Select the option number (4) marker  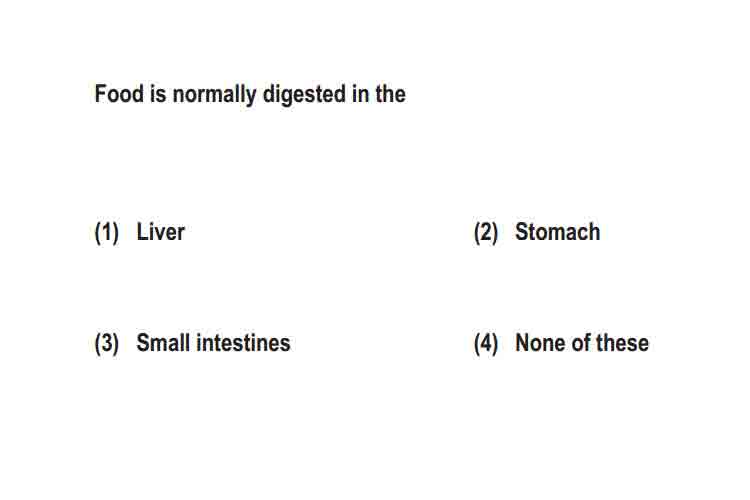coord(486,344)
